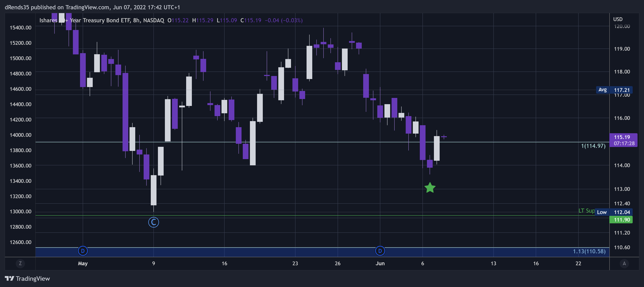Select the 112.04 low price tag
This screenshot has width=644, height=287.
[x=622, y=212]
